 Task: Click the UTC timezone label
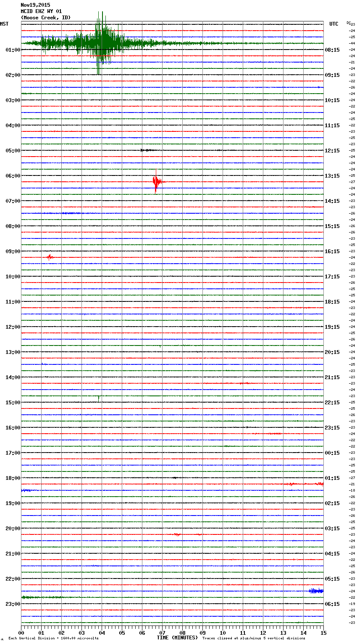pyautogui.click(x=334, y=24)
